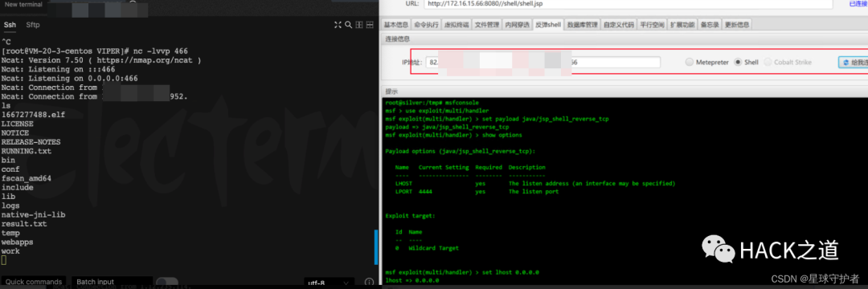The height and width of the screenshot is (289, 868).
Task: Show terminal info icon
Action: tap(369, 283)
